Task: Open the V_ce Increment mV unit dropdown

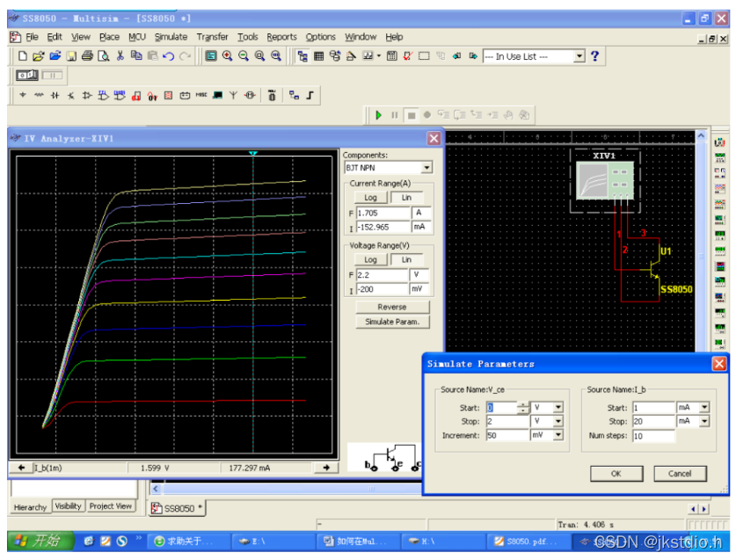Action: (x=558, y=435)
